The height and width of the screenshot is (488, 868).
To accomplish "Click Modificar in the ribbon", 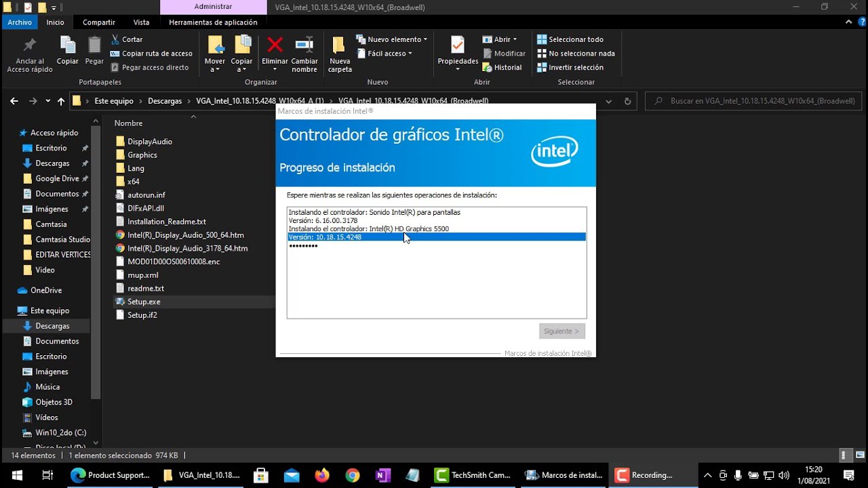I will coord(504,54).
